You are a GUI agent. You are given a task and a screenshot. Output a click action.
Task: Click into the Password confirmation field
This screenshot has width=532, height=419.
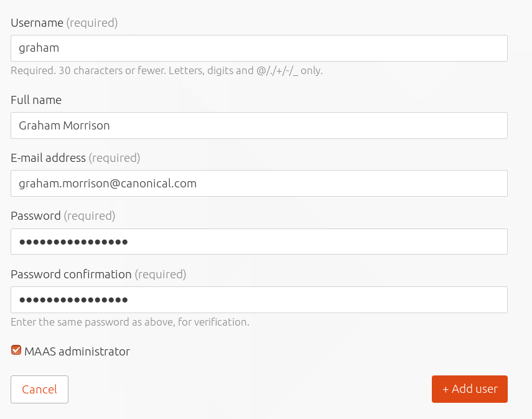click(x=259, y=300)
